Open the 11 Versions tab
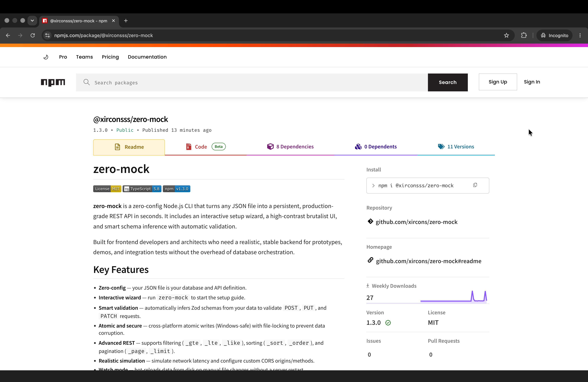The height and width of the screenshot is (382, 588). [456, 147]
